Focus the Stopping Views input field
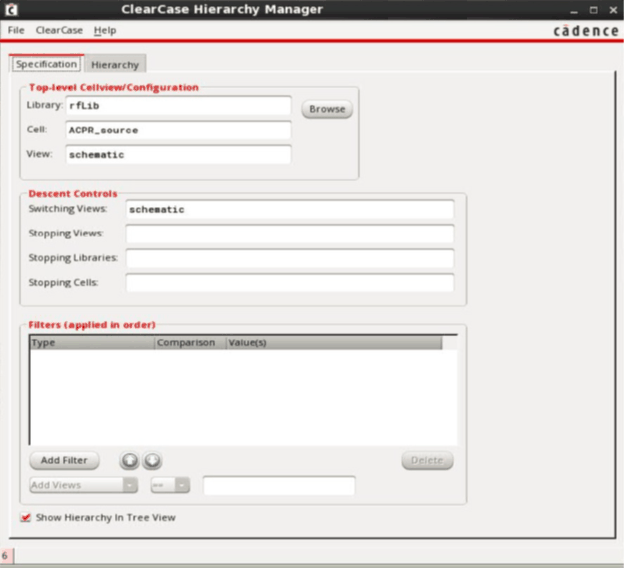 pyautogui.click(x=290, y=234)
